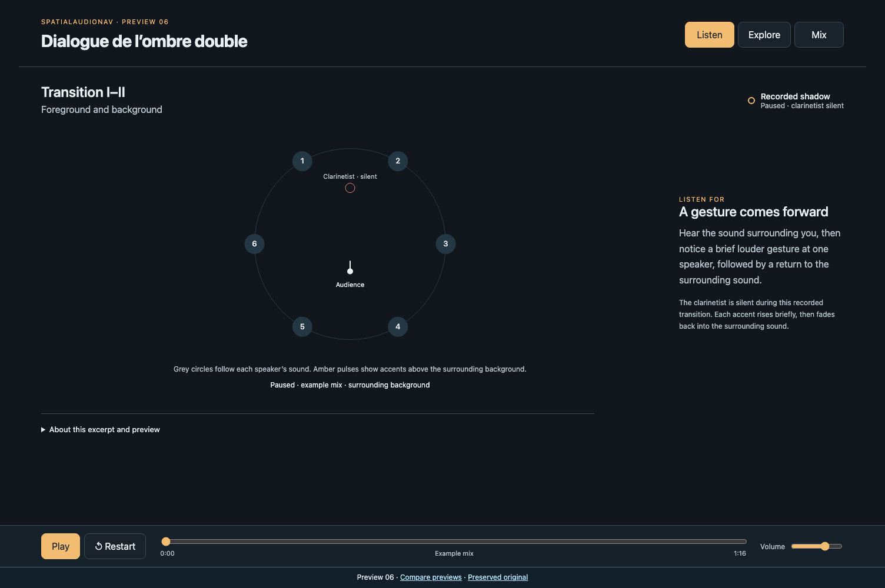Select speaker 3 node on the circle
The image size is (885, 588).
tap(445, 244)
